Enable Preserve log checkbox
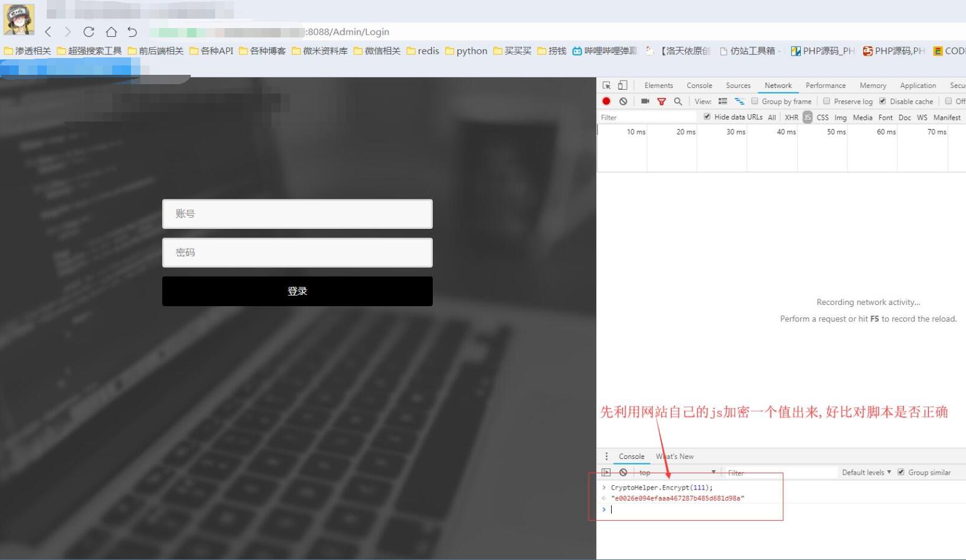The height and width of the screenshot is (560, 966). coord(826,101)
